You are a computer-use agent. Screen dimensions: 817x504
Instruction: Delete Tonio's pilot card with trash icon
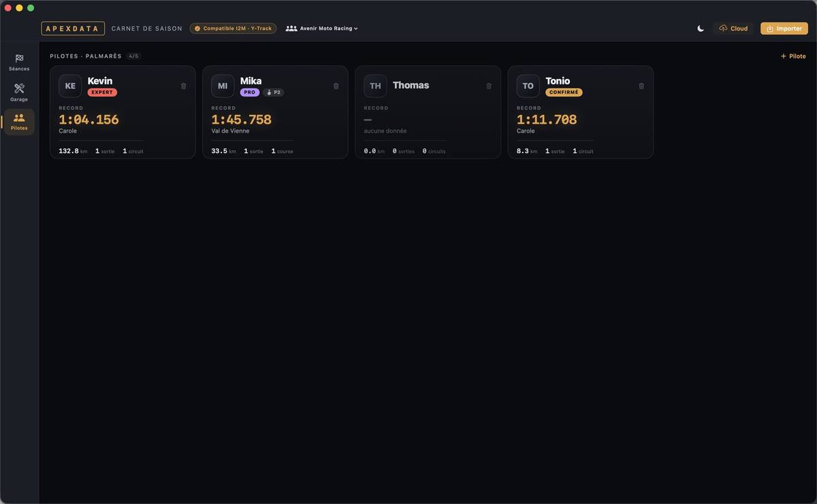pyautogui.click(x=641, y=86)
